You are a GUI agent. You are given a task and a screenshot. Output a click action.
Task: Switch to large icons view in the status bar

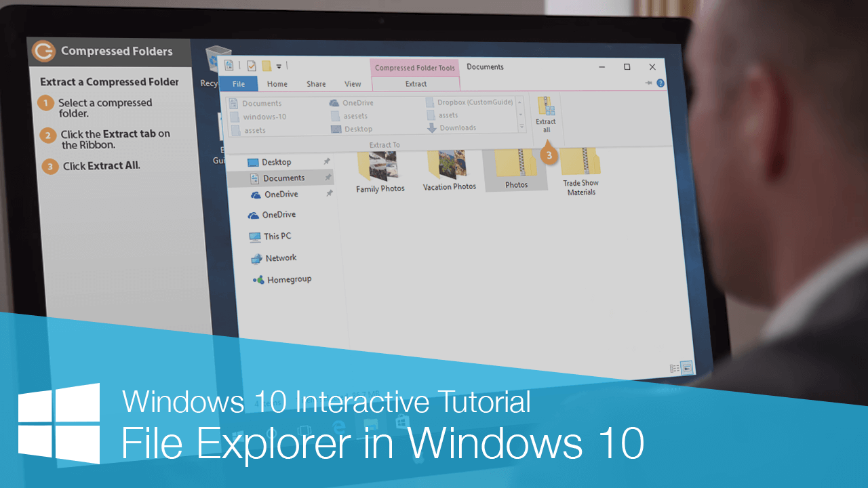tap(686, 368)
